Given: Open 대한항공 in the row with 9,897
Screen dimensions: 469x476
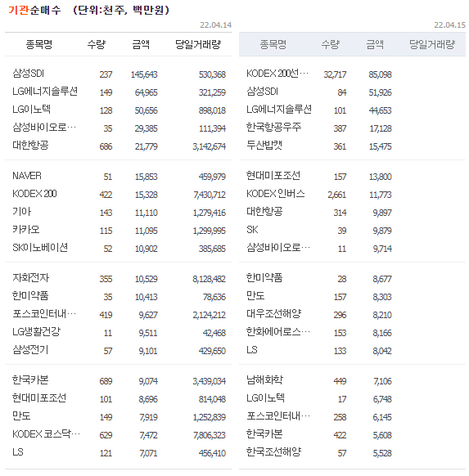Looking at the screenshot, I should coord(264,212).
